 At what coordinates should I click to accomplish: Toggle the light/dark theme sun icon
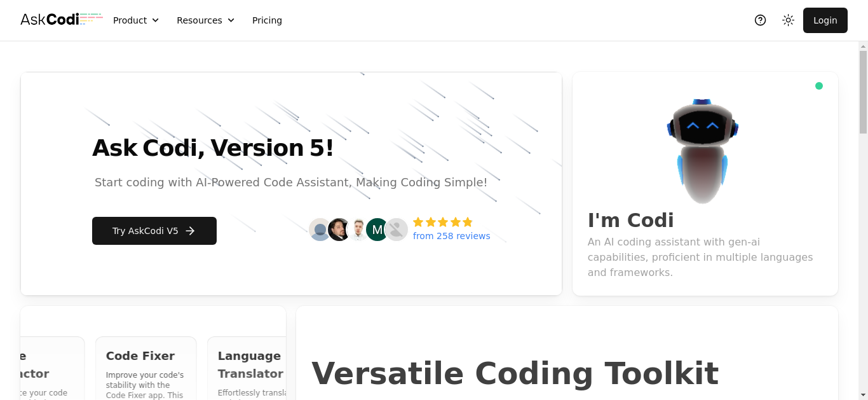tap(788, 20)
